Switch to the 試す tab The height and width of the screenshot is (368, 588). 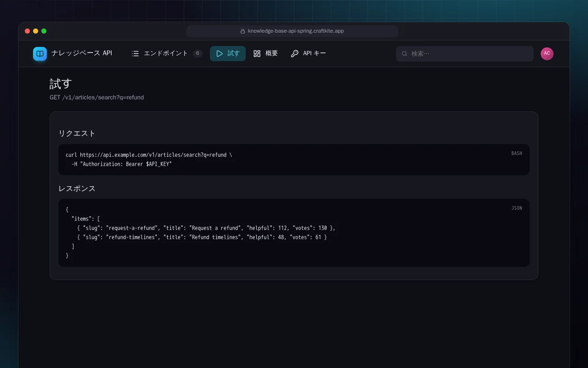click(228, 54)
